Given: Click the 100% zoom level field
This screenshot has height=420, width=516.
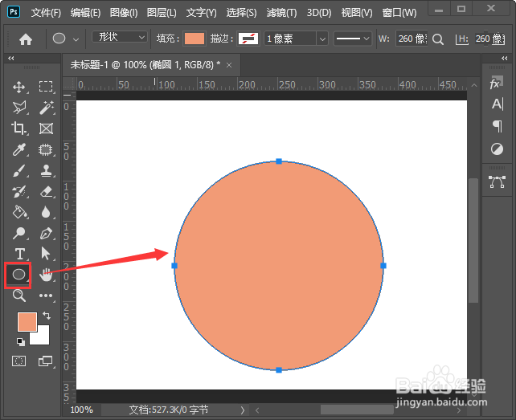Looking at the screenshot, I should 82,410.
